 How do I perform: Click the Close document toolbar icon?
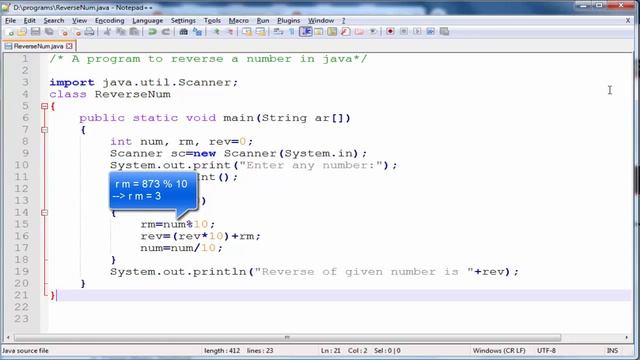point(63,32)
